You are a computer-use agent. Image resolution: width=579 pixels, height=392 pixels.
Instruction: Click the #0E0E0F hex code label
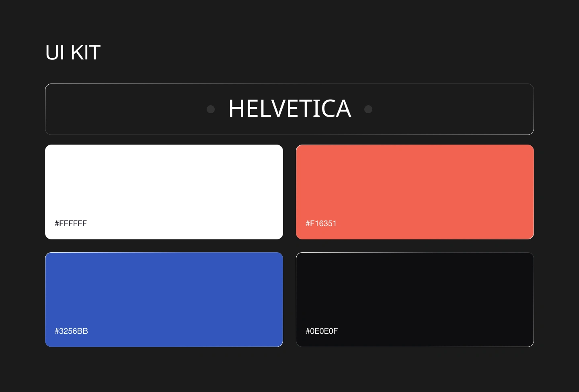click(x=322, y=331)
